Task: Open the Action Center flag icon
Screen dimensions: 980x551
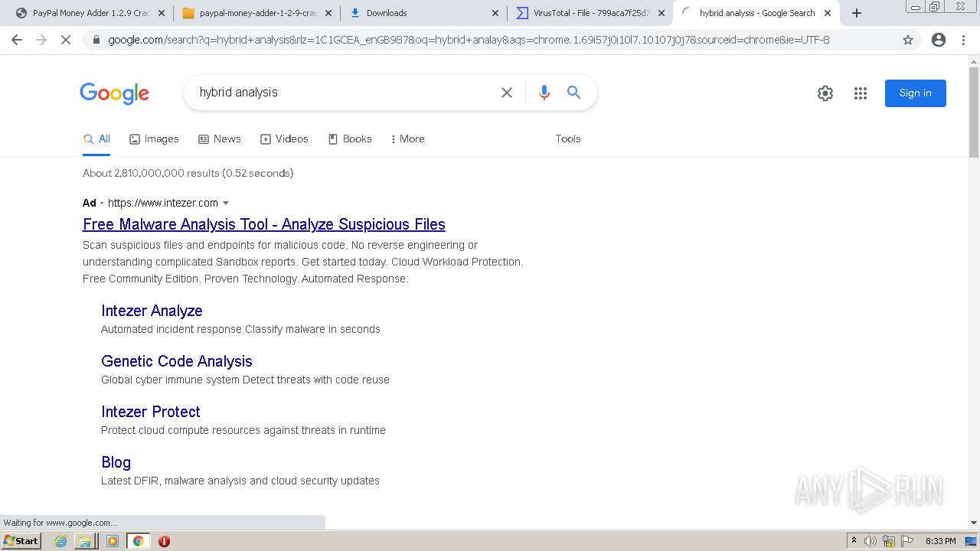Action: (907, 541)
